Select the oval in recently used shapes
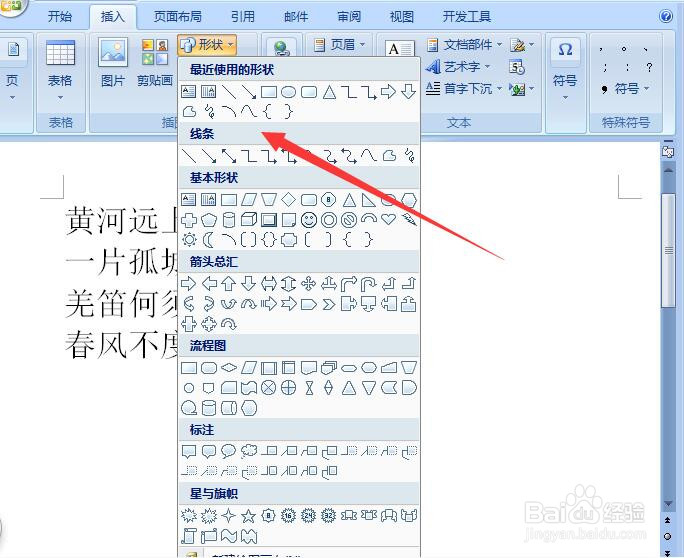This screenshot has width=684, height=558. coord(288,92)
